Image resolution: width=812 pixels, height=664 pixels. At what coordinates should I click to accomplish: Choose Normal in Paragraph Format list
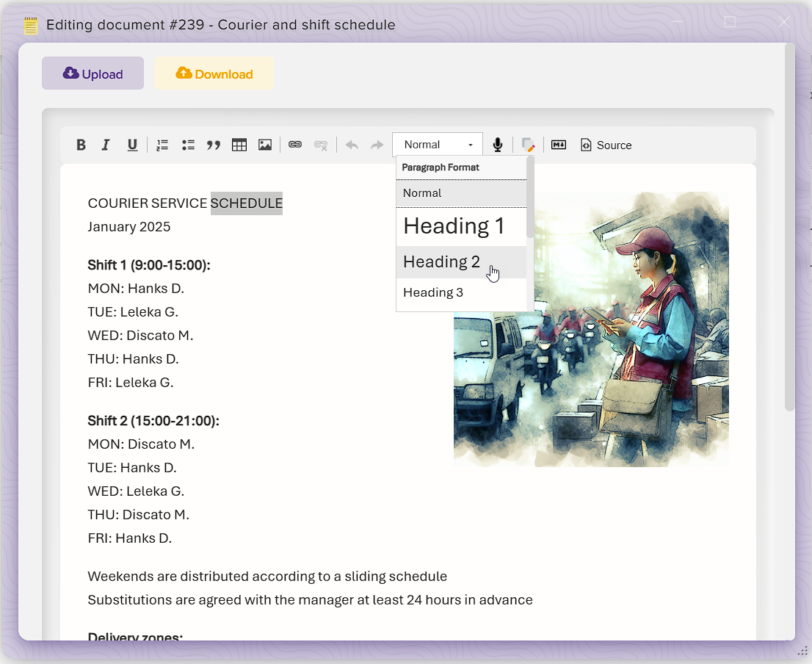point(461,193)
